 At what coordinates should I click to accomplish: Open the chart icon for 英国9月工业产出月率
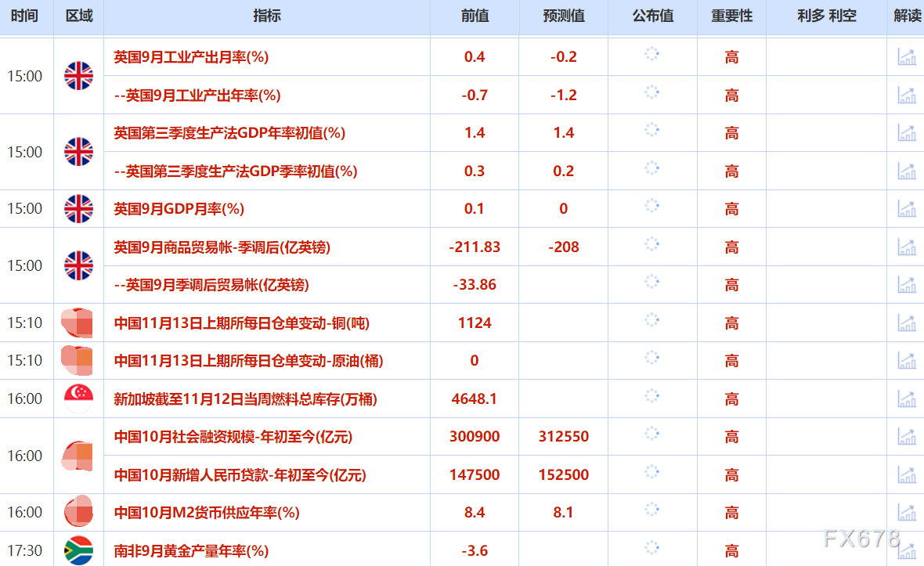[906, 56]
